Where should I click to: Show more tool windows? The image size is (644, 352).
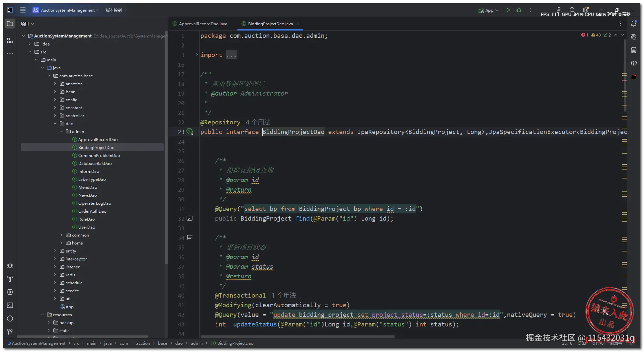pos(10,54)
